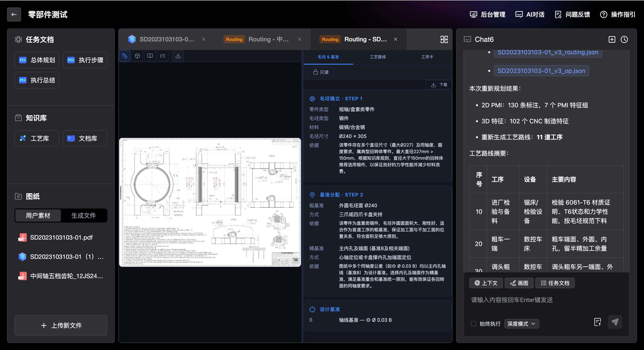This screenshot has width=644, height=350.
Task: Click the download icon in viewer toolbar
Action: [x=178, y=56]
